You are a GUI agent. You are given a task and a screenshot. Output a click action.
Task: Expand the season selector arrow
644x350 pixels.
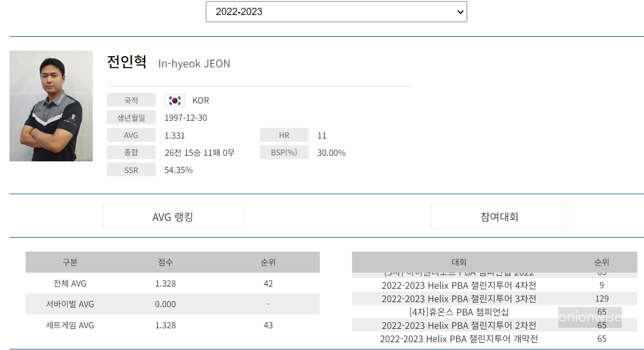click(459, 11)
